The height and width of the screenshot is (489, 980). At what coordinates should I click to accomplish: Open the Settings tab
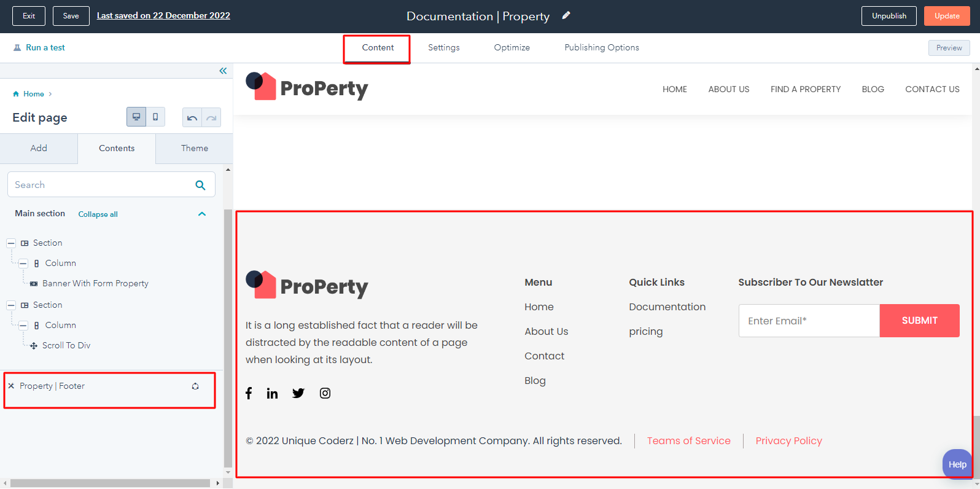click(443, 48)
